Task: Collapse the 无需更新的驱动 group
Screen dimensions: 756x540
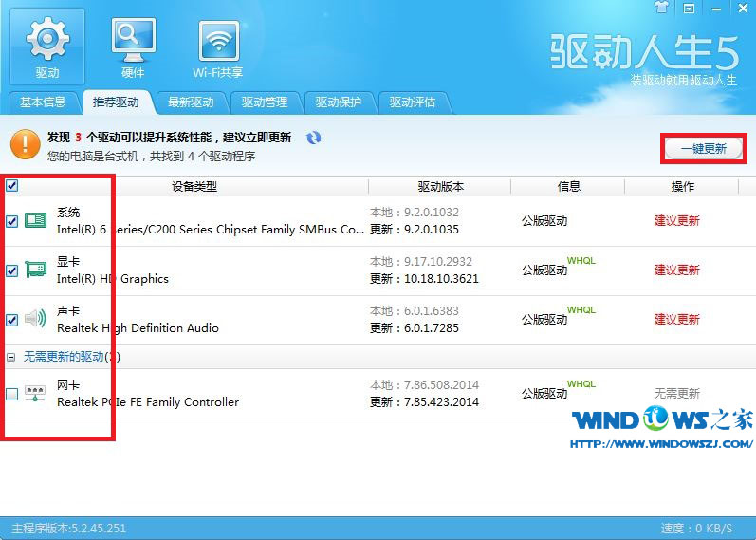Action: coord(11,357)
